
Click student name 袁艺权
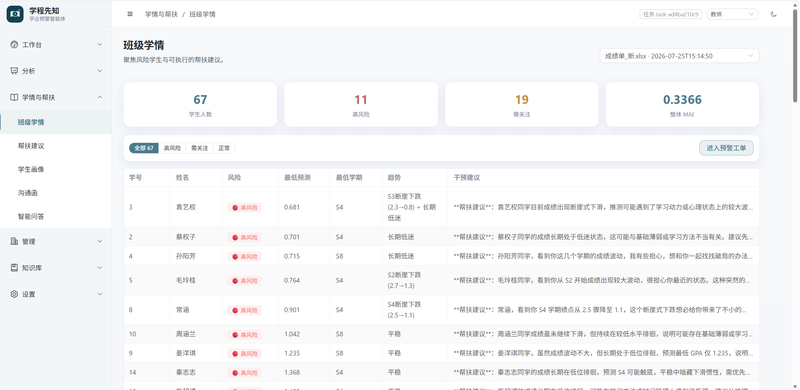point(186,207)
